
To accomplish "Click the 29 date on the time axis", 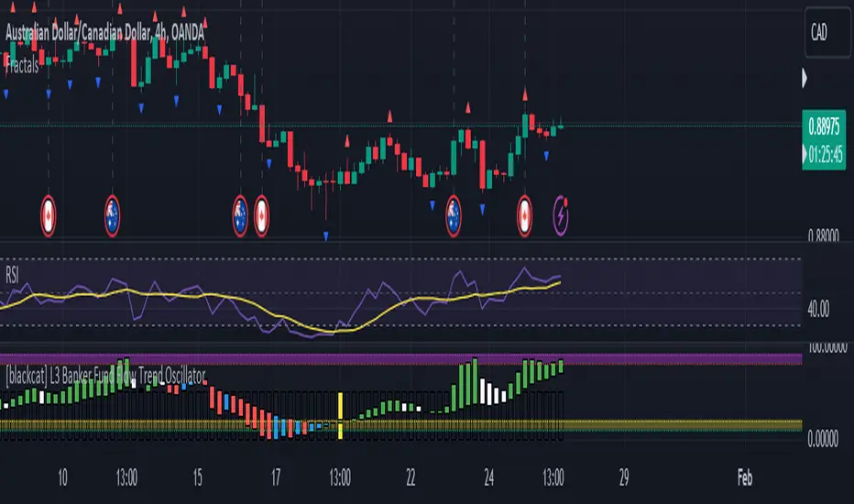I will 624,477.
